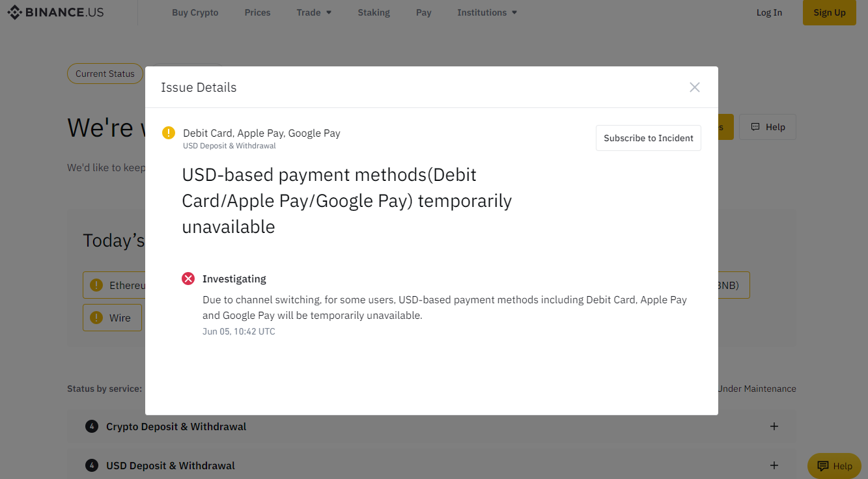
Task: Click the yellow warning icon beside Debit Card
Action: pyautogui.click(x=169, y=133)
